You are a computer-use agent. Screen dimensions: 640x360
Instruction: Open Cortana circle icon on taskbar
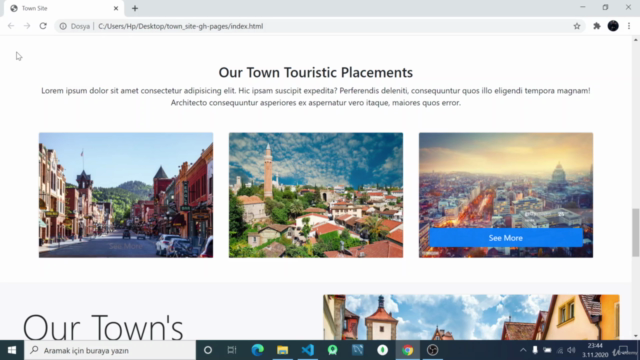(208, 350)
